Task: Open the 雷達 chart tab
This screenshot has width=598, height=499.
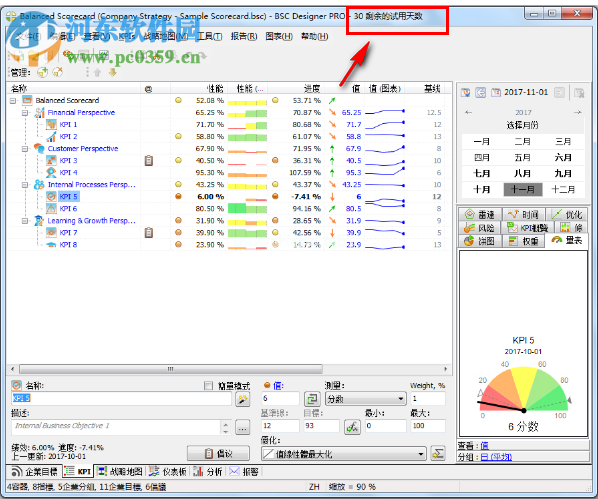Action: 480,215
